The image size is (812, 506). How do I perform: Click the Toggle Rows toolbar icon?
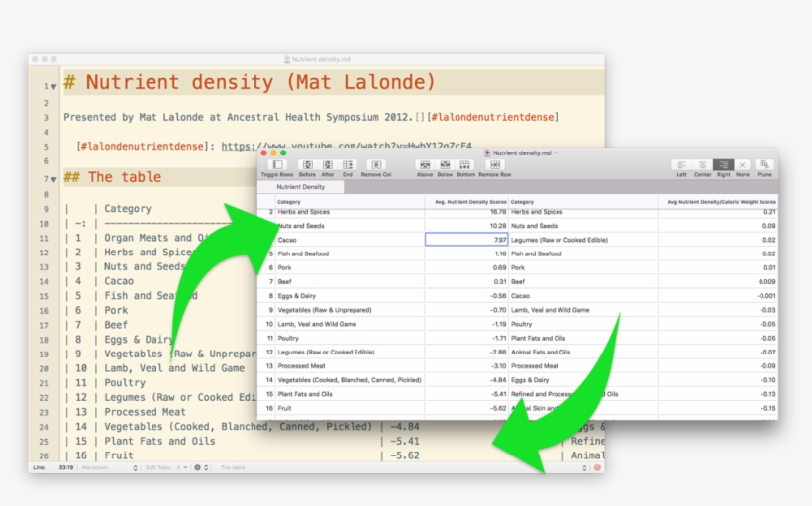[x=277, y=164]
